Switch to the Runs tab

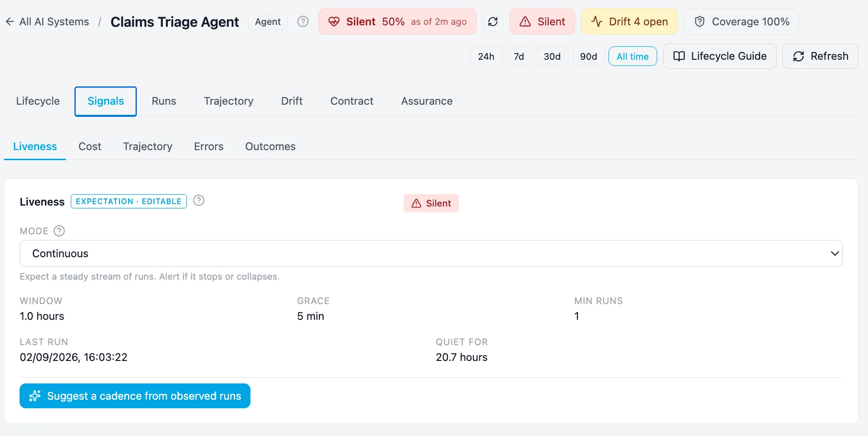(164, 101)
